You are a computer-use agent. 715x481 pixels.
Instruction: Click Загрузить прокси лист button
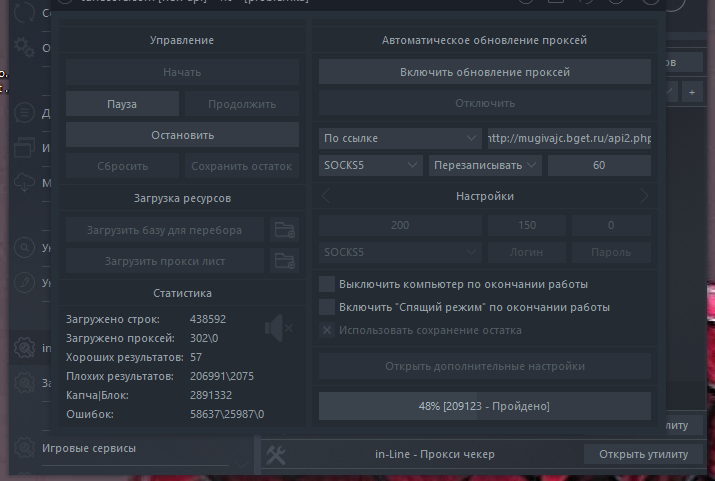[165, 261]
